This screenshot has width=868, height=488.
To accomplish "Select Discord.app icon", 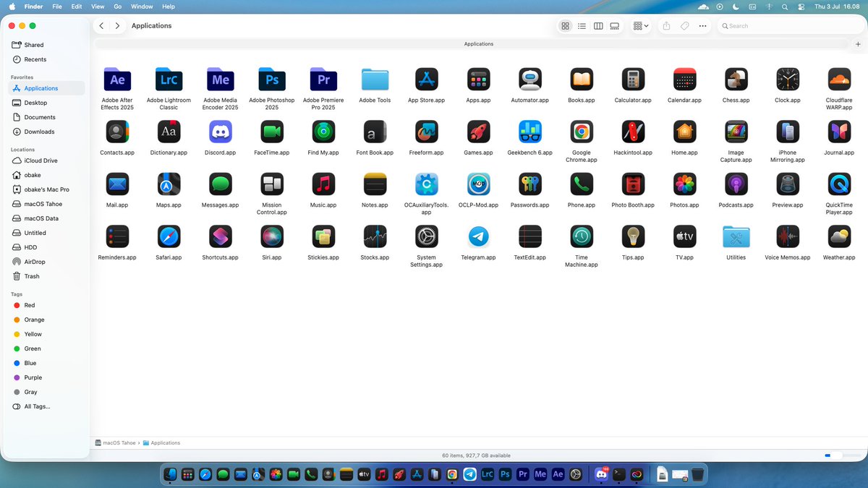I will 221,132.
